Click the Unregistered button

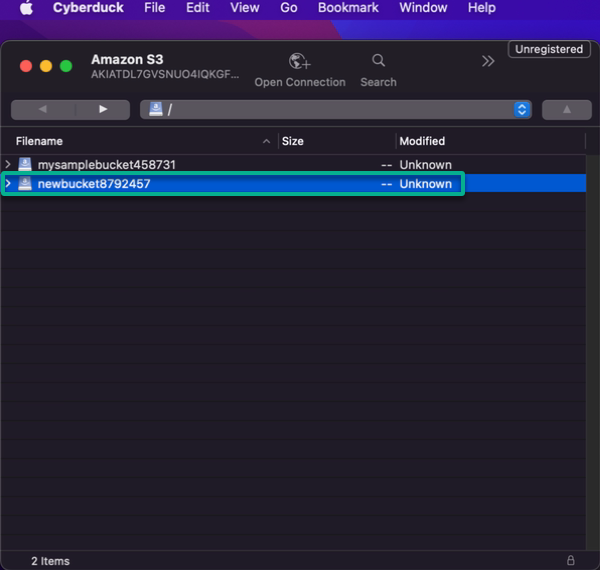(x=549, y=49)
